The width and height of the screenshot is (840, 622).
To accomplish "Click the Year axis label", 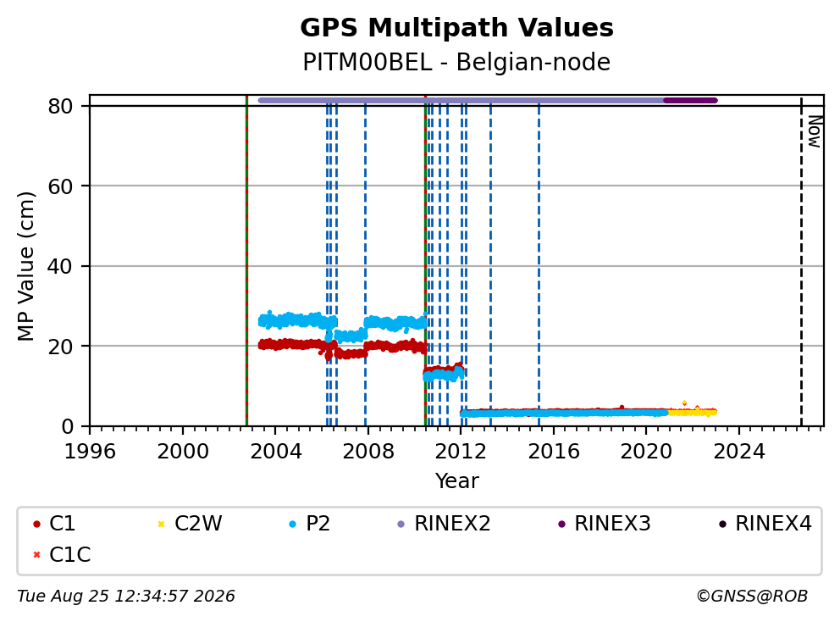I will pyautogui.click(x=456, y=481).
